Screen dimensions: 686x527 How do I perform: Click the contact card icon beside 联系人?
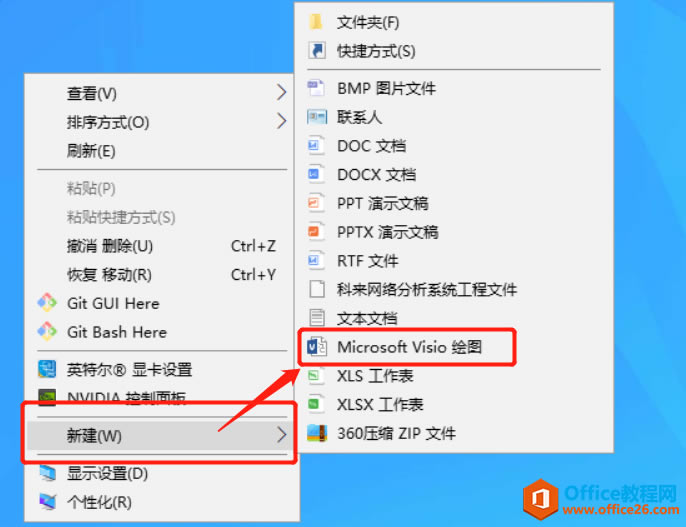[317, 117]
